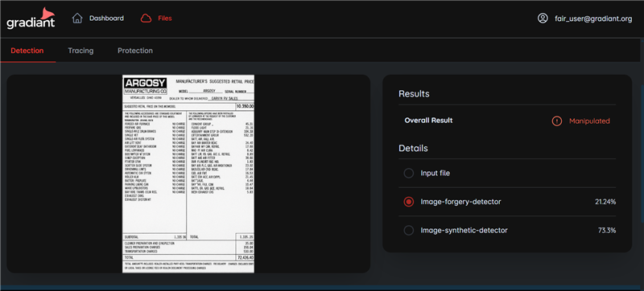
Task: Click the user profile avatar icon
Action: tap(543, 18)
